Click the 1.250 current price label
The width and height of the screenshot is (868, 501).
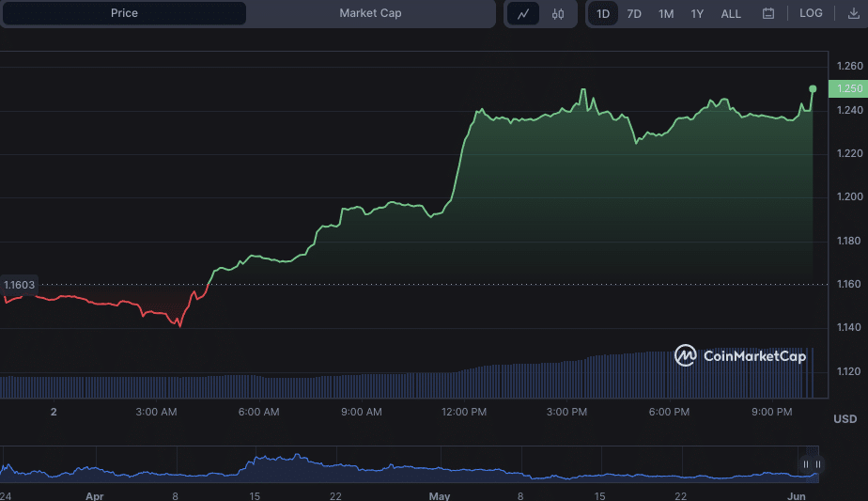coord(848,88)
